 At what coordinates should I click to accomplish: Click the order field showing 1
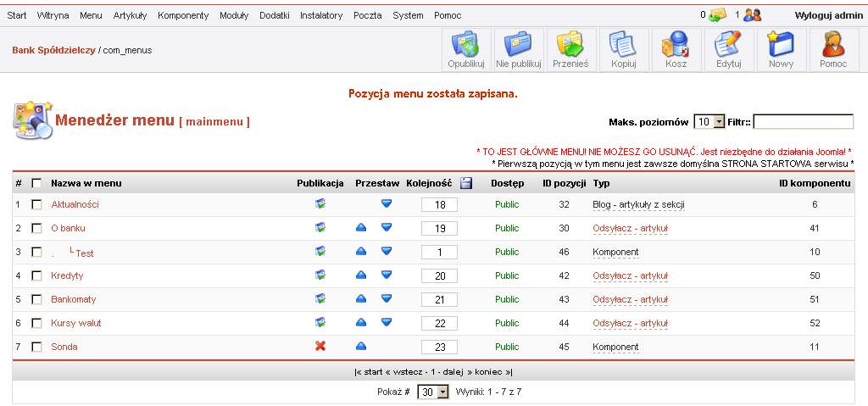tap(440, 252)
